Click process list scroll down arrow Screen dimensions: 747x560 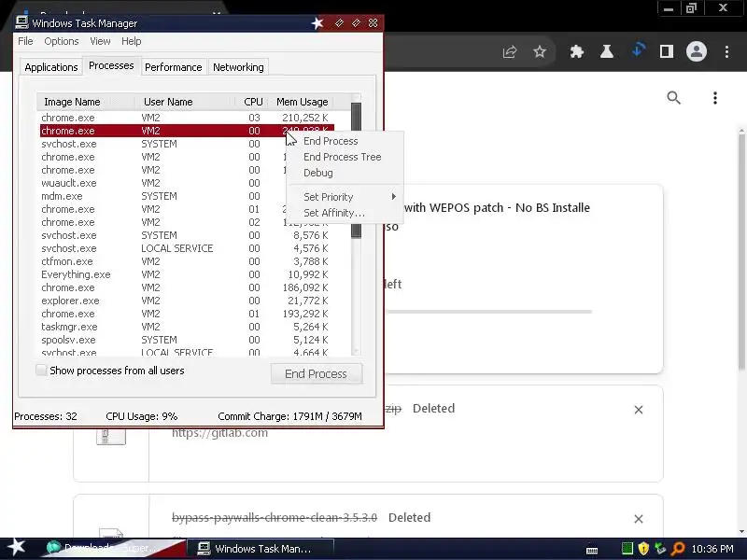click(x=356, y=352)
